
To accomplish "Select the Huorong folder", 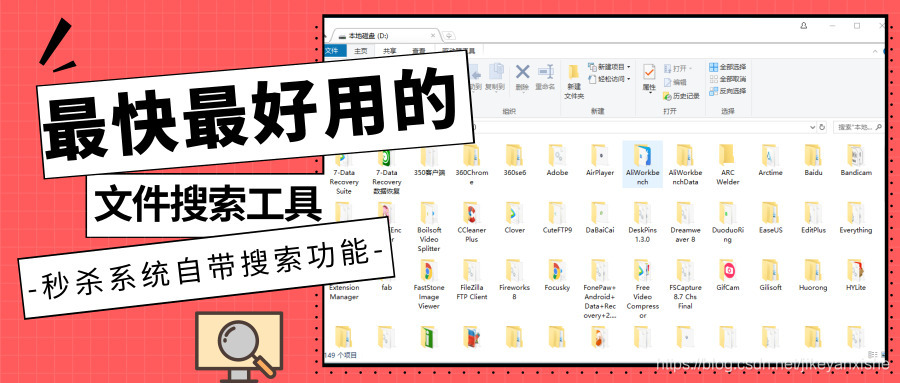I will pyautogui.click(x=813, y=274).
